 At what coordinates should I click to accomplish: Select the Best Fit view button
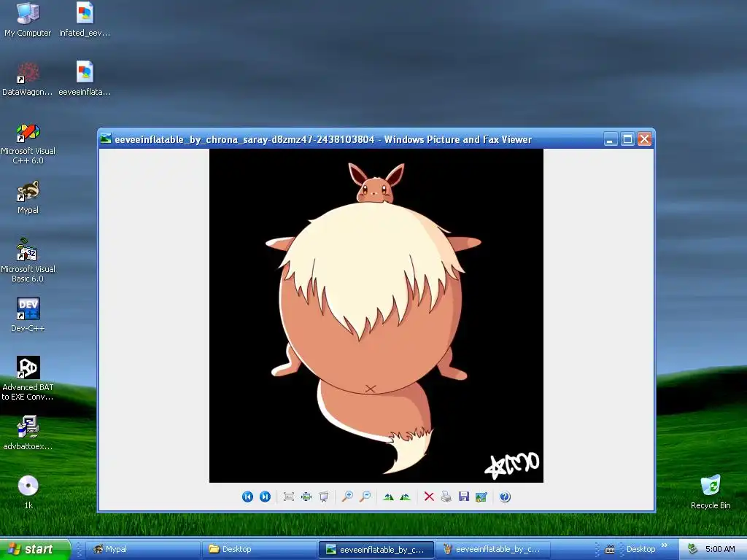pyautogui.click(x=288, y=497)
